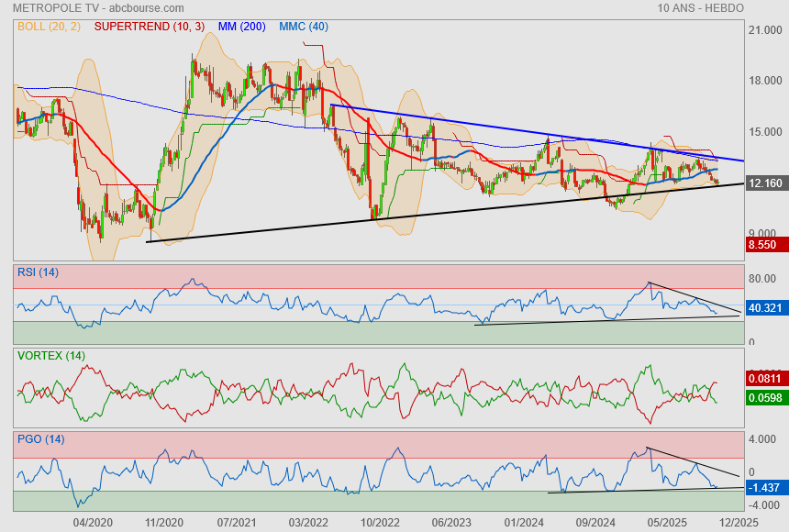
Task: Click the 05/2025 date on time axis
Action: pos(667,522)
